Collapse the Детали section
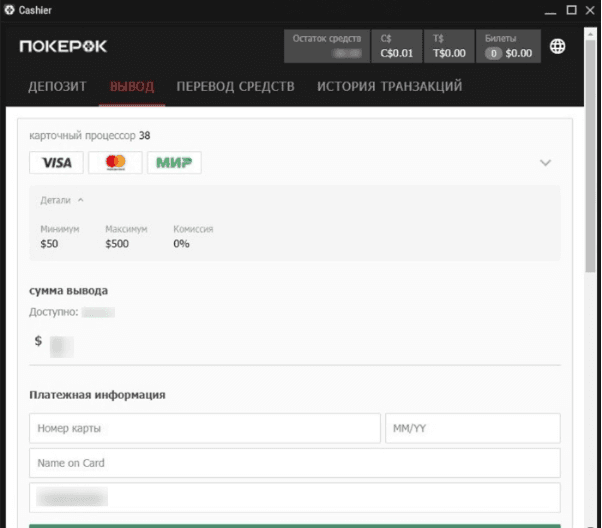The height and width of the screenshot is (528, 602). (x=62, y=200)
